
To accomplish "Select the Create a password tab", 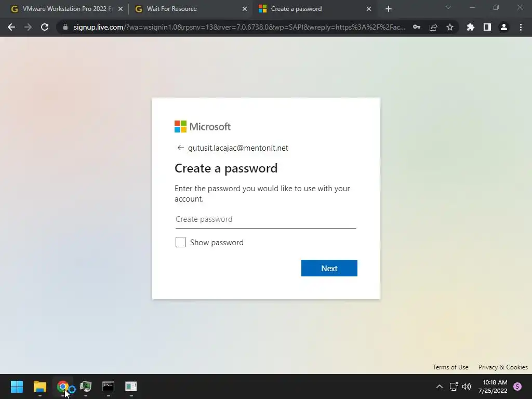I will click(x=314, y=9).
